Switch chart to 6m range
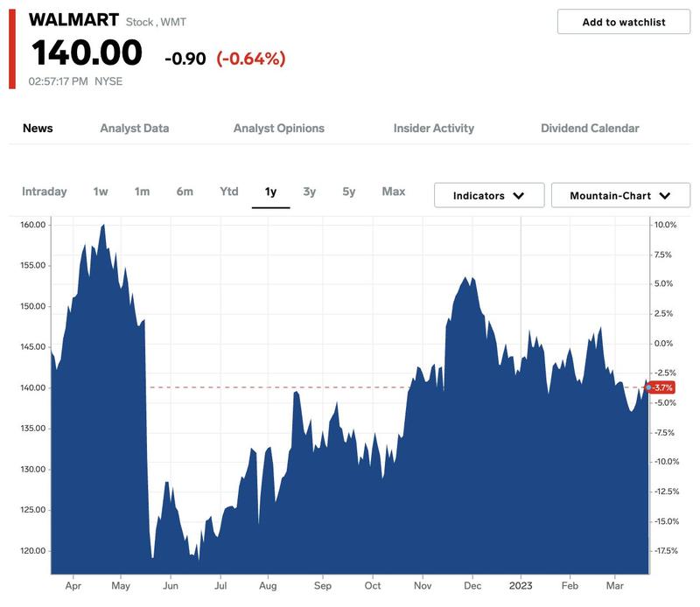700x607 pixels. (185, 192)
